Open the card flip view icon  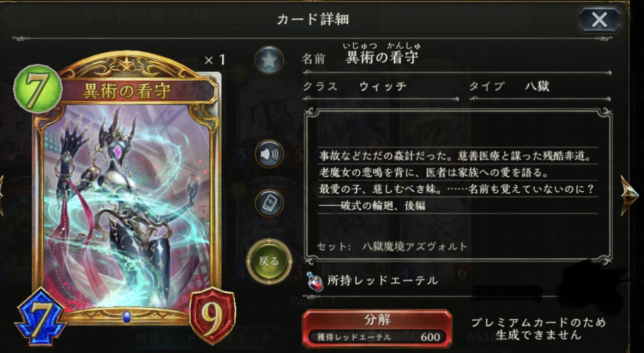(x=269, y=203)
